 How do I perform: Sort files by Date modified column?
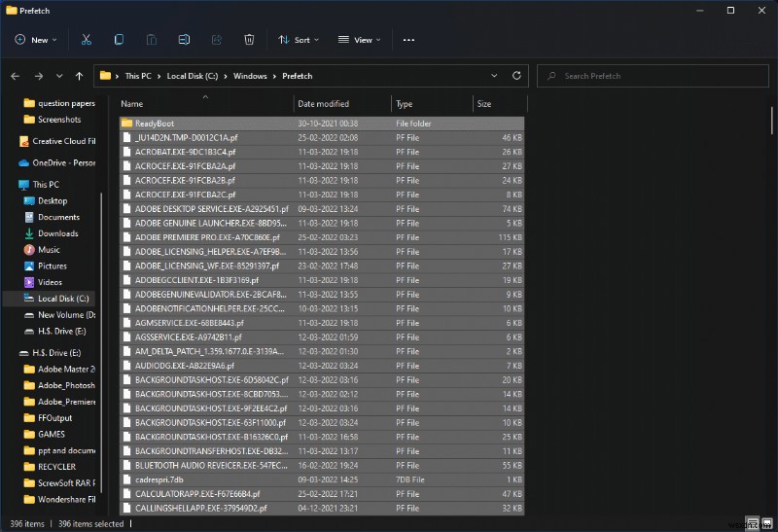(324, 104)
